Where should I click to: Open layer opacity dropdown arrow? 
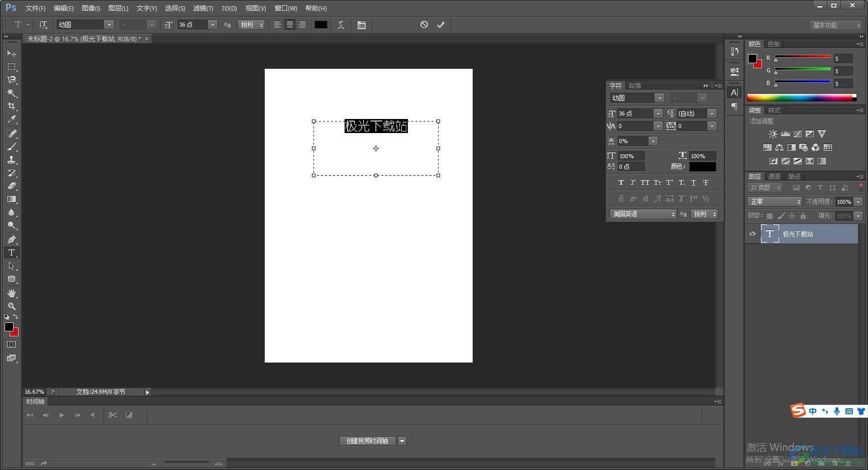[x=858, y=201]
